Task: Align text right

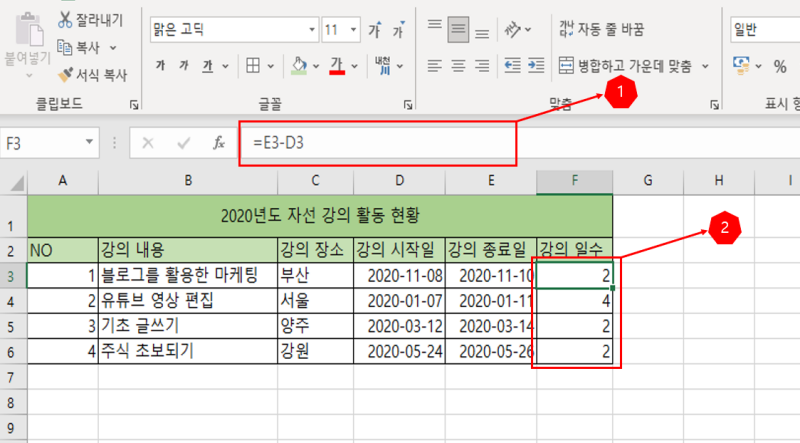Action: tap(482, 66)
